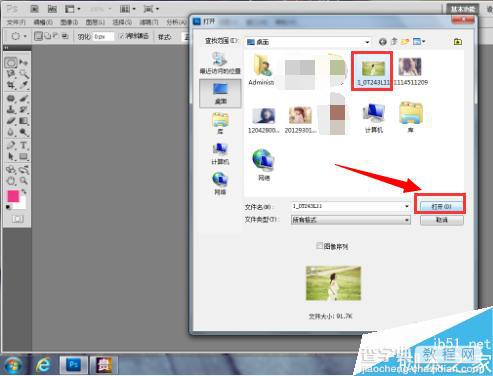Expand the 查找范围 location dropdown
Viewport: 493px width, 376px height.
[367, 42]
